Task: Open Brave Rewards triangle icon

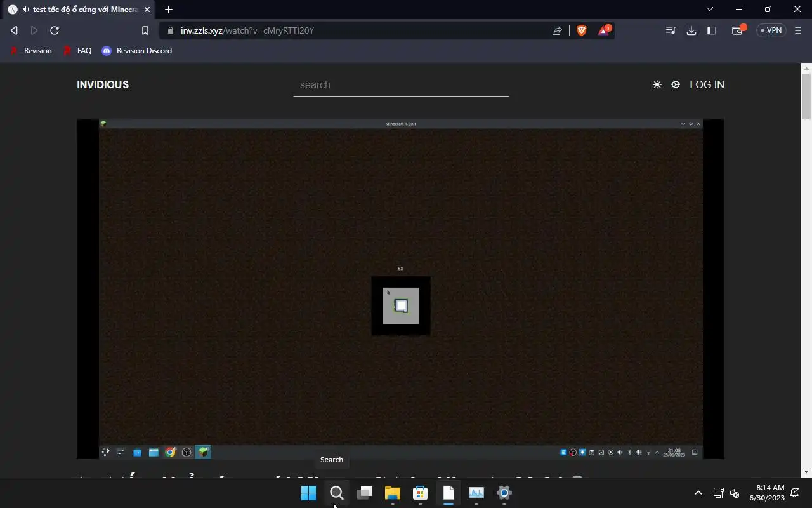Action: tap(604, 30)
